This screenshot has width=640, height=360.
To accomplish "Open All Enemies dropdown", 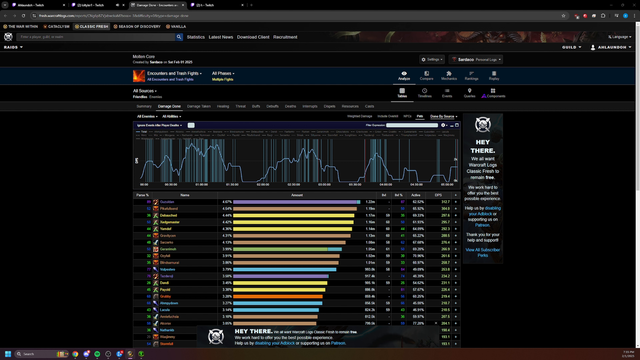I will (147, 116).
